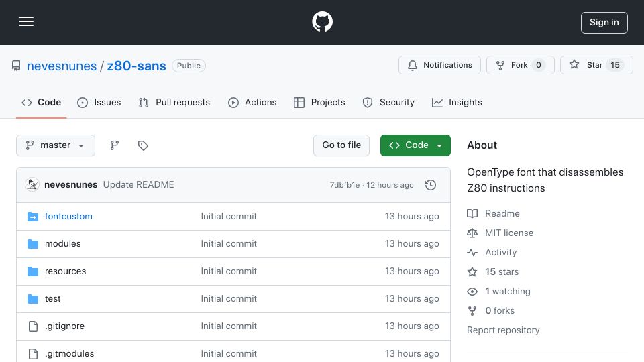Go to GitHub homepage via Octocat logo
This screenshot has width=644, height=362.
coord(322,21)
